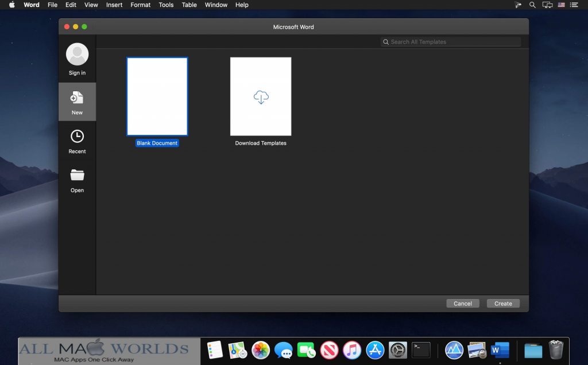Open the blue folder in the dock
This screenshot has height=365, width=588.
(x=533, y=351)
